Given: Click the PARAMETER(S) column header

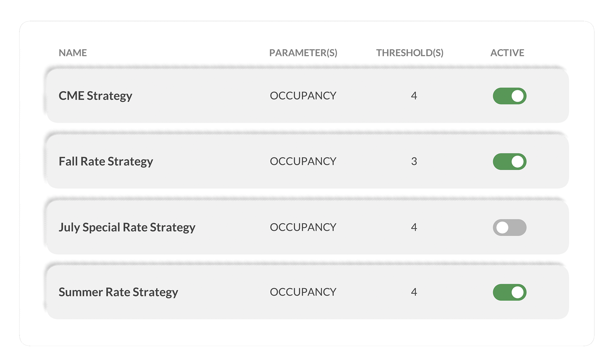Looking at the screenshot, I should tap(303, 53).
